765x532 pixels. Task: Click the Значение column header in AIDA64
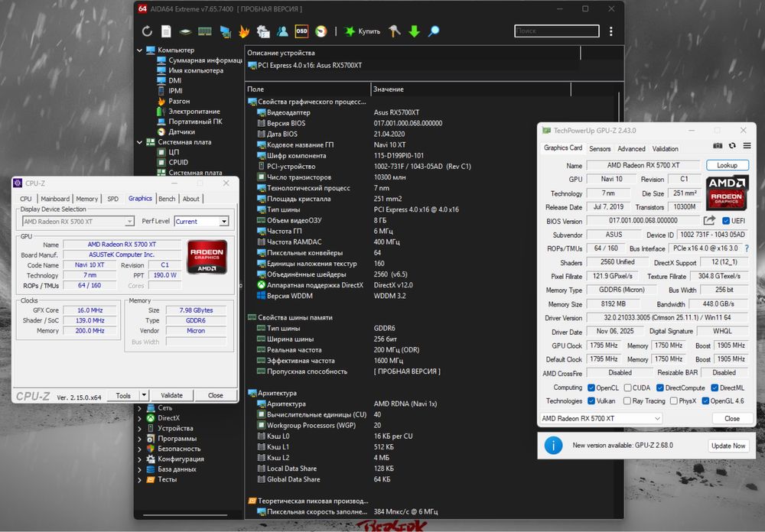[471, 89]
